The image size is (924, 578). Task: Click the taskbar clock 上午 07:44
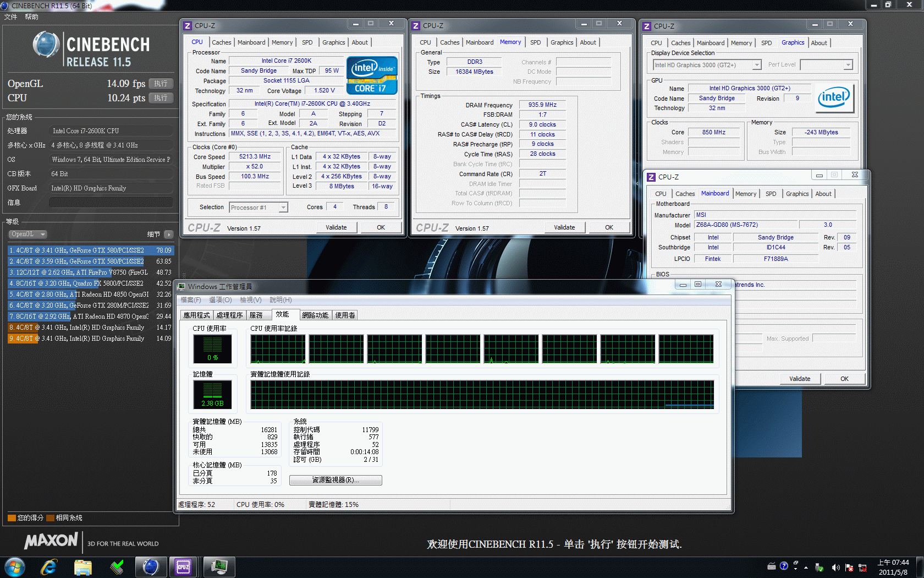click(893, 563)
